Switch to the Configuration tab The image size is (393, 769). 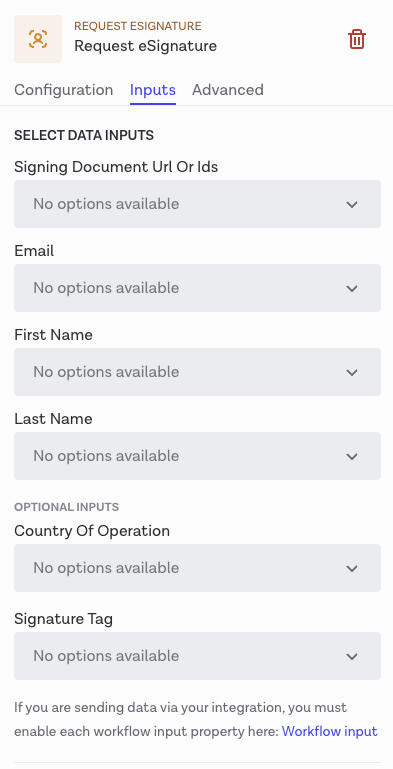point(63,90)
